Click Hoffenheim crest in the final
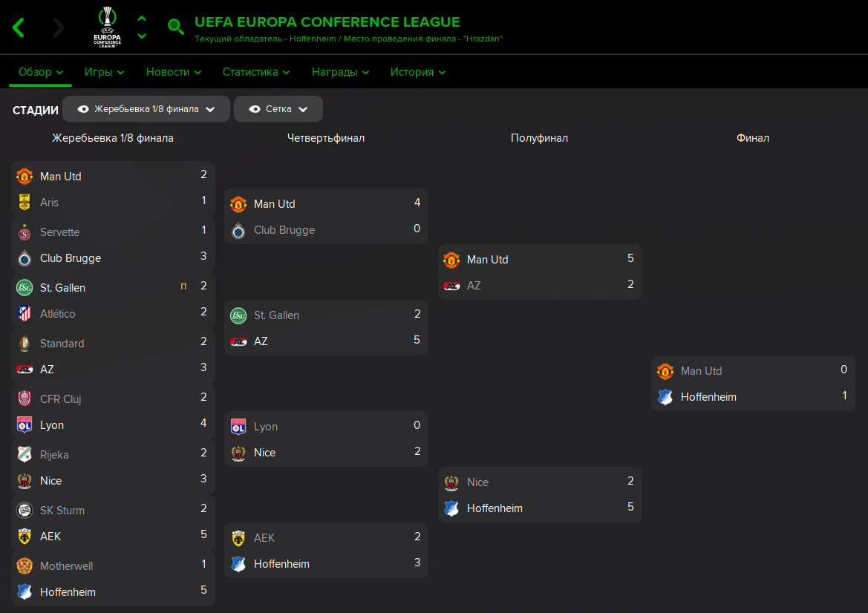Screen dimensions: 868x613 [665, 397]
